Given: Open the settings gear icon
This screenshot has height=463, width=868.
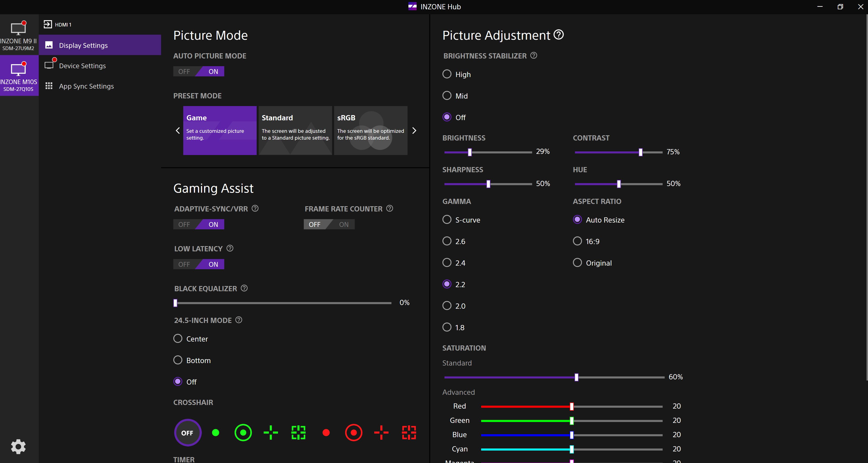Looking at the screenshot, I should (x=18, y=446).
